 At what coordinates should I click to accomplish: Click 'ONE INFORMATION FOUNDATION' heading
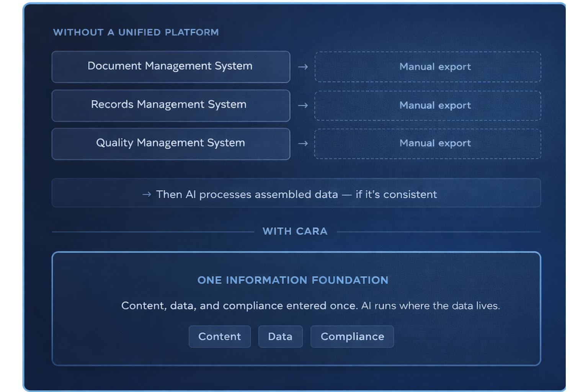[292, 280]
